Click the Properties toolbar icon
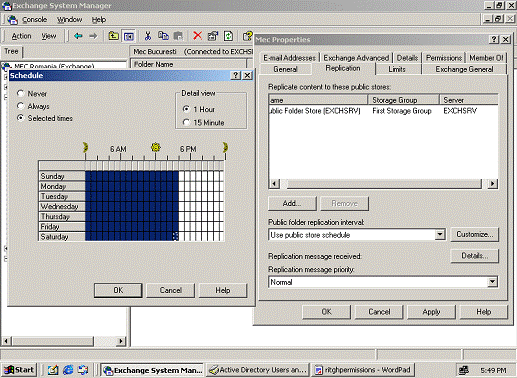 coord(213,36)
